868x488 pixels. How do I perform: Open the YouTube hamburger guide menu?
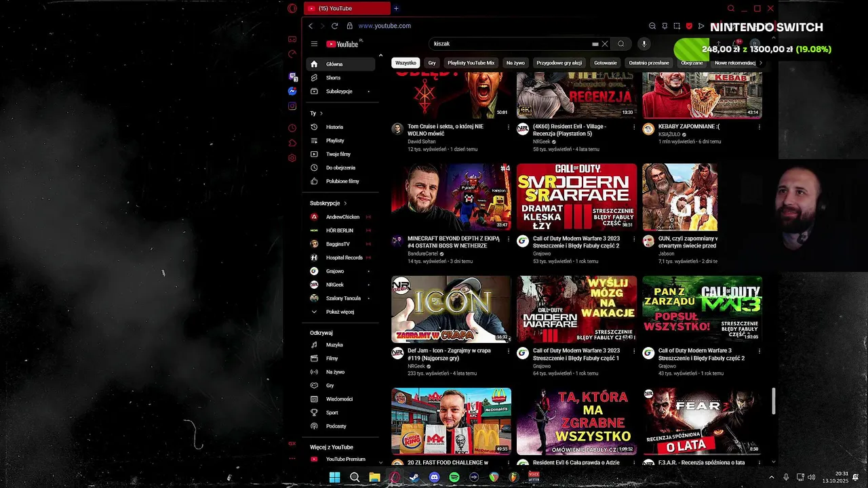(x=314, y=44)
